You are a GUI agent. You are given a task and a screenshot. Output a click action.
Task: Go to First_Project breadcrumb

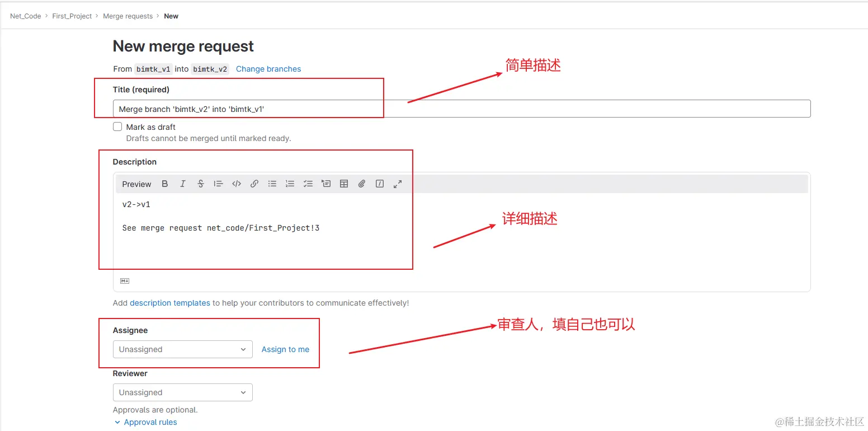pos(72,16)
